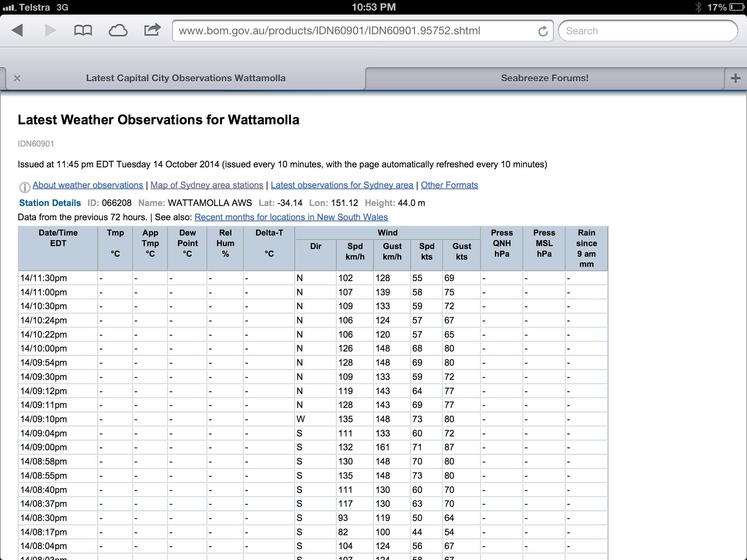Switch to the Seabreeze Forums tab
747x560 pixels.
[x=544, y=78]
